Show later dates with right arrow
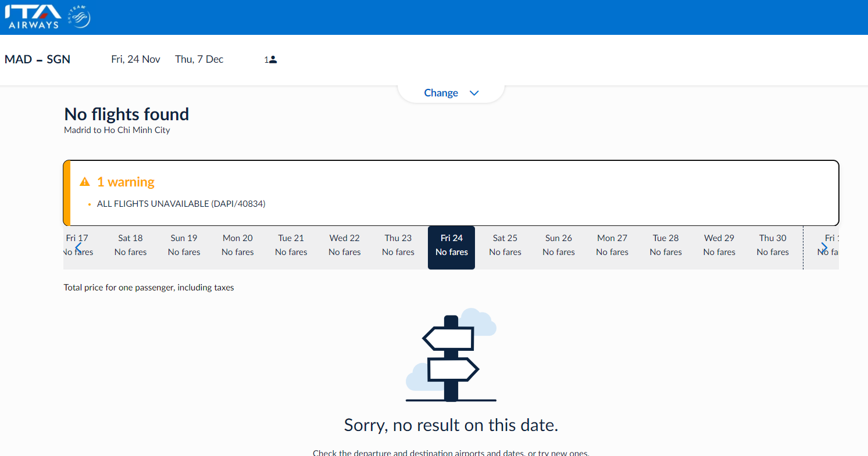Screen dimensions: 868x456 [x=824, y=247]
